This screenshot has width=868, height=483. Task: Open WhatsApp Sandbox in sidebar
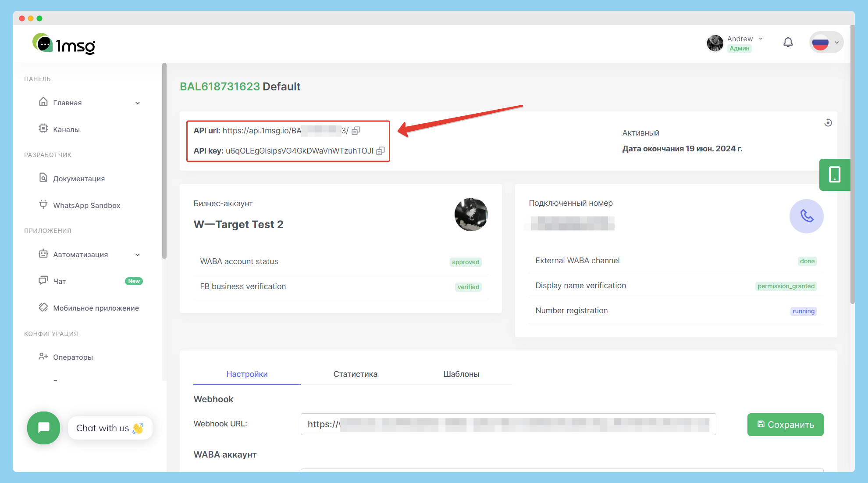(86, 205)
